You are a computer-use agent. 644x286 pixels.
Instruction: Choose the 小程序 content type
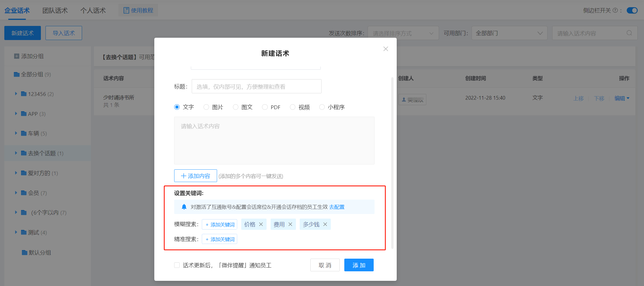click(322, 107)
